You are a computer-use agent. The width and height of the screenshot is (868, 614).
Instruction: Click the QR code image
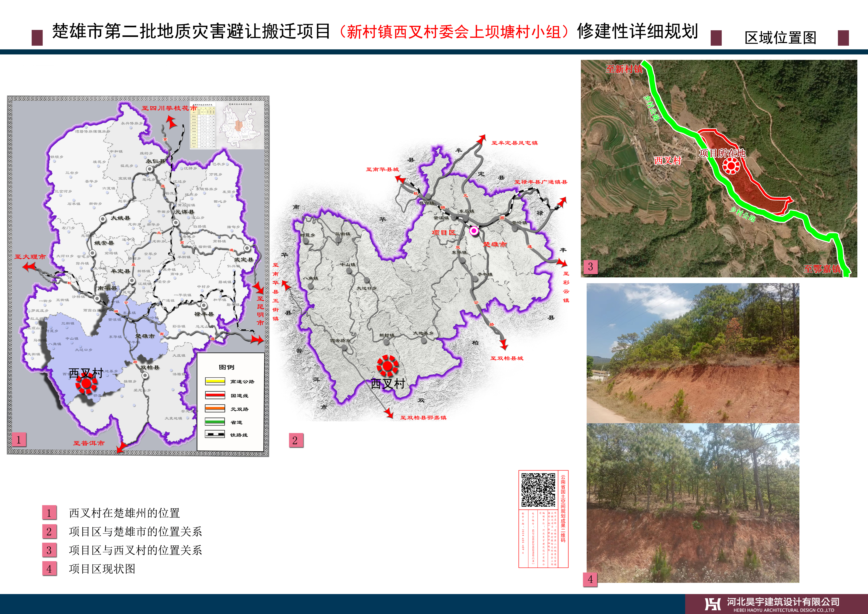click(x=538, y=490)
